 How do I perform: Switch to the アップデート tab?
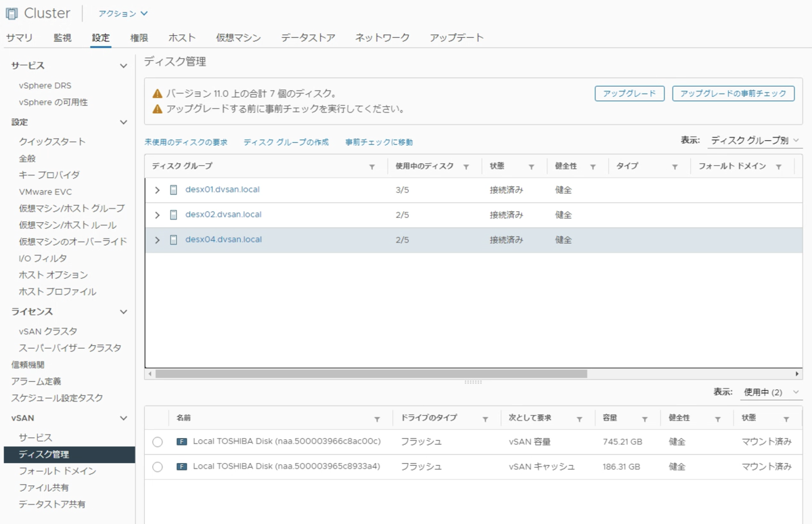click(x=457, y=38)
